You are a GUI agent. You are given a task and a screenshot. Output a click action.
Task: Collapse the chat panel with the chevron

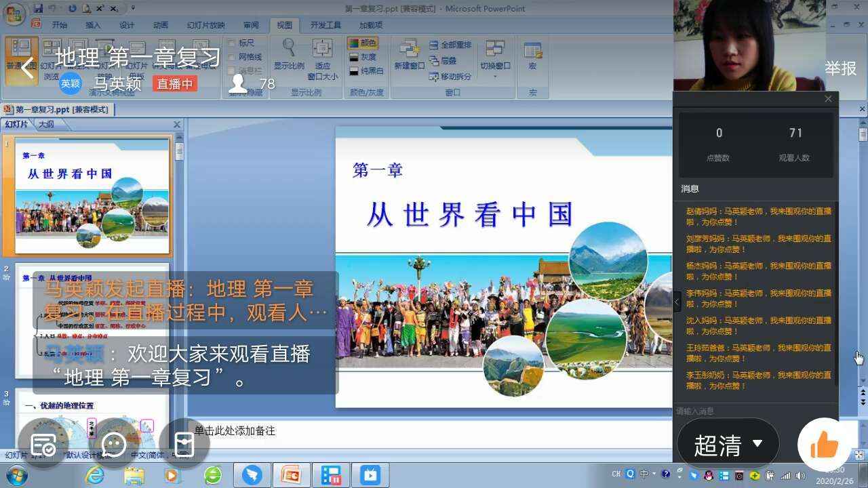674,302
